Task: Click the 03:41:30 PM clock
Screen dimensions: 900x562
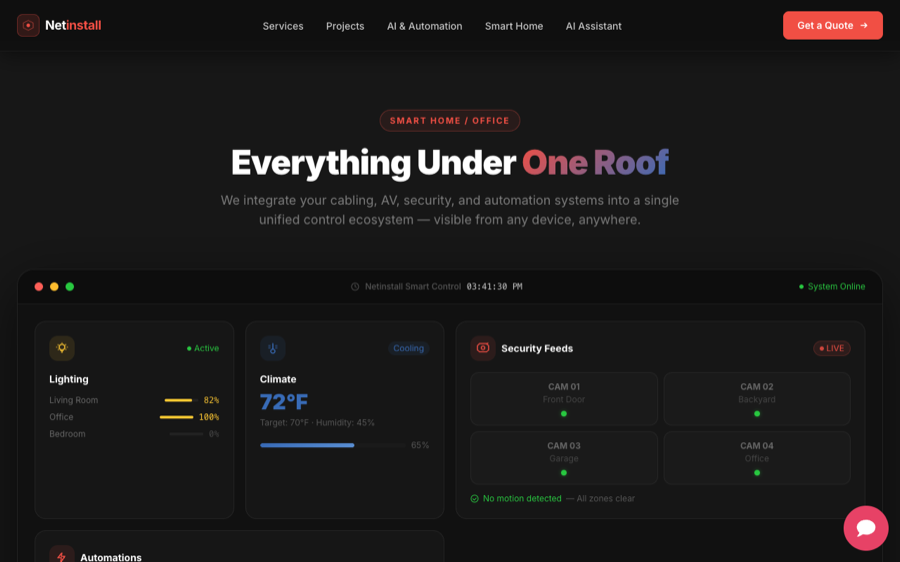Action: 494,286
